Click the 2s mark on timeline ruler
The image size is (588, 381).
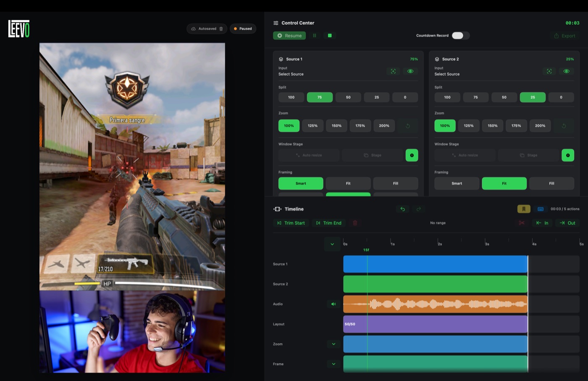coord(439,244)
